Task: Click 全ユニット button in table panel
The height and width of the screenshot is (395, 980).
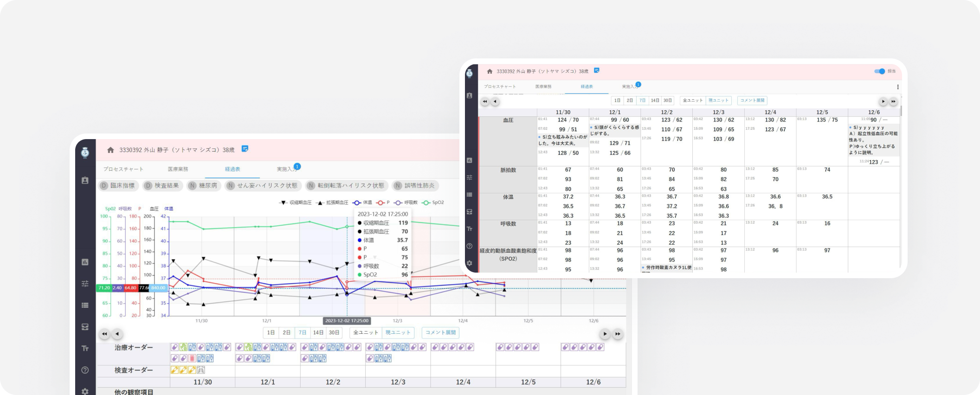Action: coord(693,100)
